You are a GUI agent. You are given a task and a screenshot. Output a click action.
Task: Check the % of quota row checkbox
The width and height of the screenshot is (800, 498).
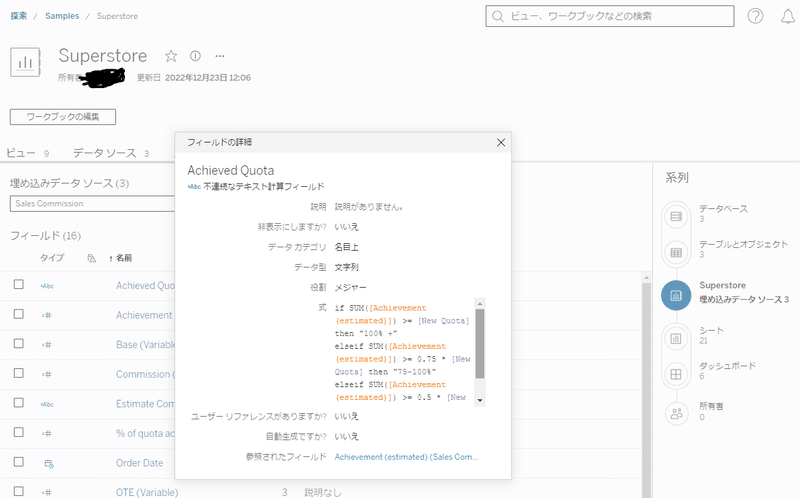[x=19, y=432]
